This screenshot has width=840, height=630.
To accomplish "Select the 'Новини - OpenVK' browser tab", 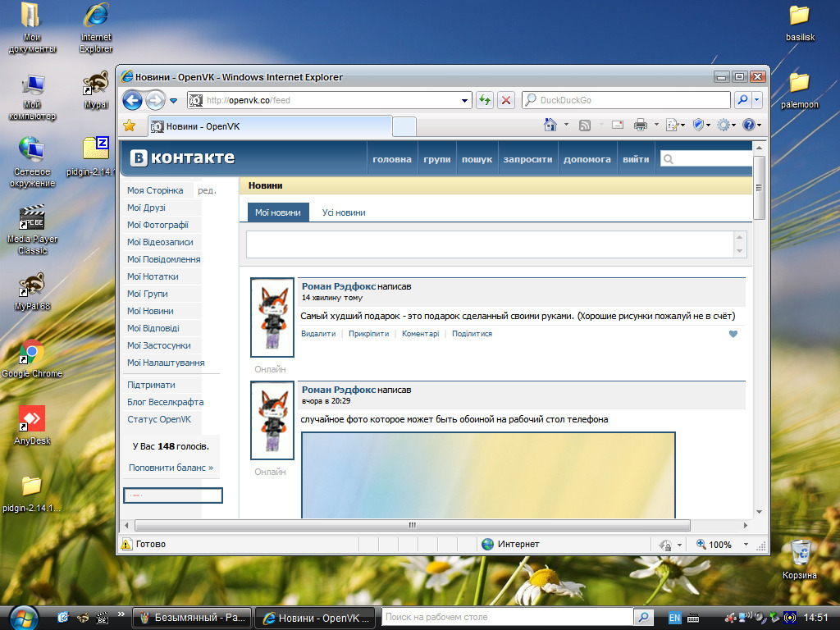I will click(271, 126).
